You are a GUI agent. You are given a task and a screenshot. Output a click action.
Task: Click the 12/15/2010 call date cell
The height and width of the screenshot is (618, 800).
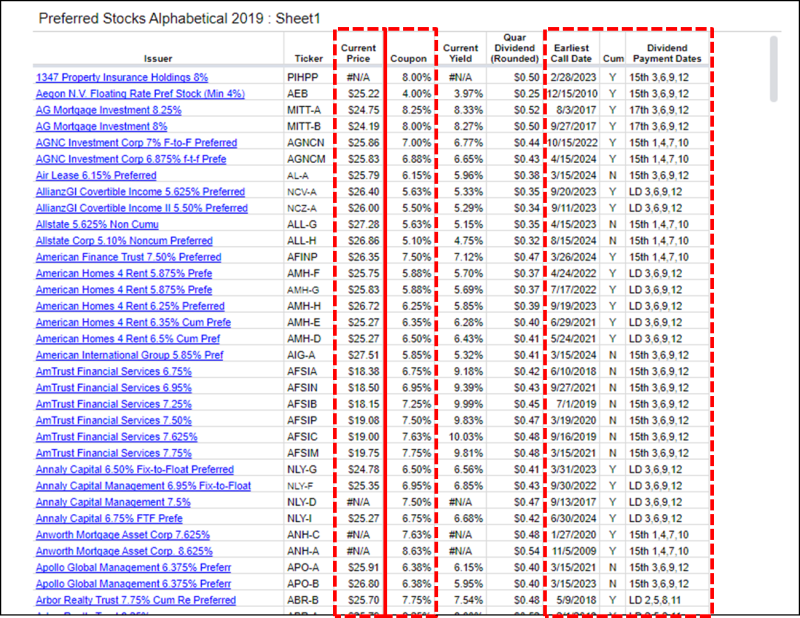point(572,94)
